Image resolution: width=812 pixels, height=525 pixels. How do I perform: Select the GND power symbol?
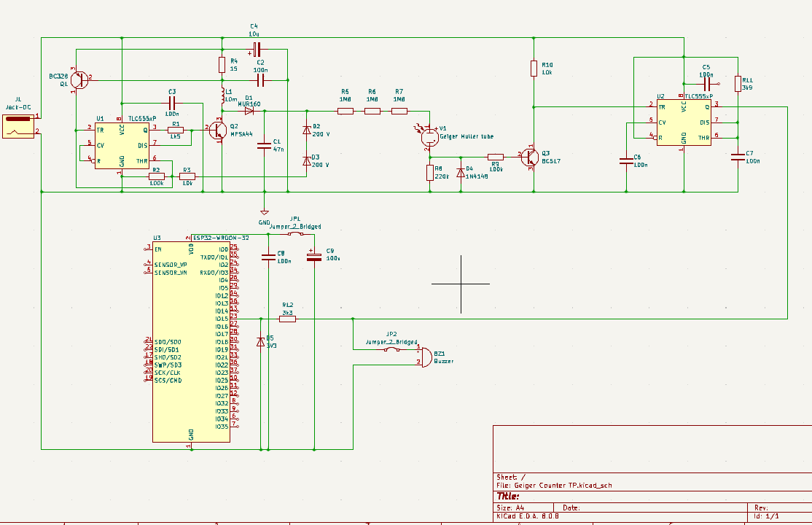[x=264, y=212]
